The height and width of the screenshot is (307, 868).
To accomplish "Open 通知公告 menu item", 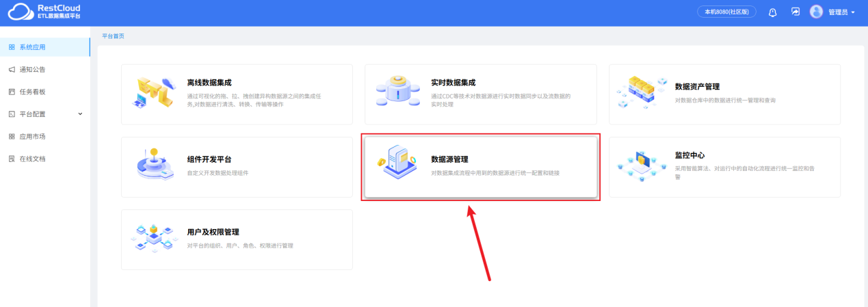I will coord(44,70).
